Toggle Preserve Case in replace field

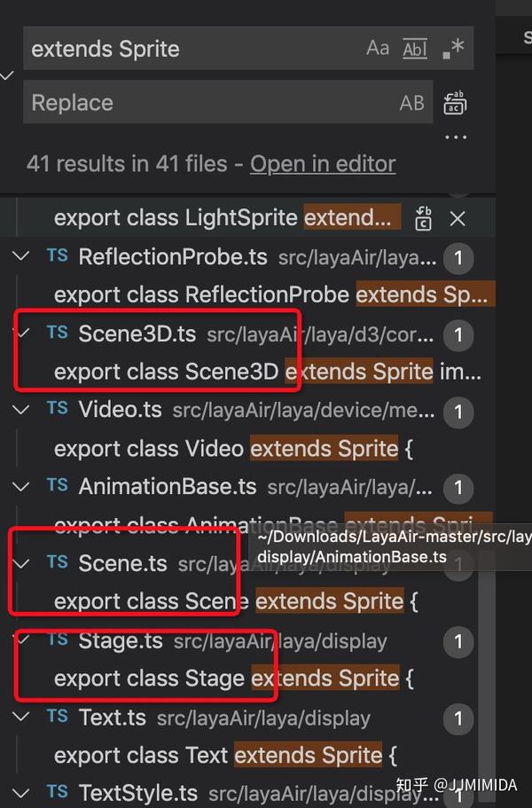(x=411, y=103)
